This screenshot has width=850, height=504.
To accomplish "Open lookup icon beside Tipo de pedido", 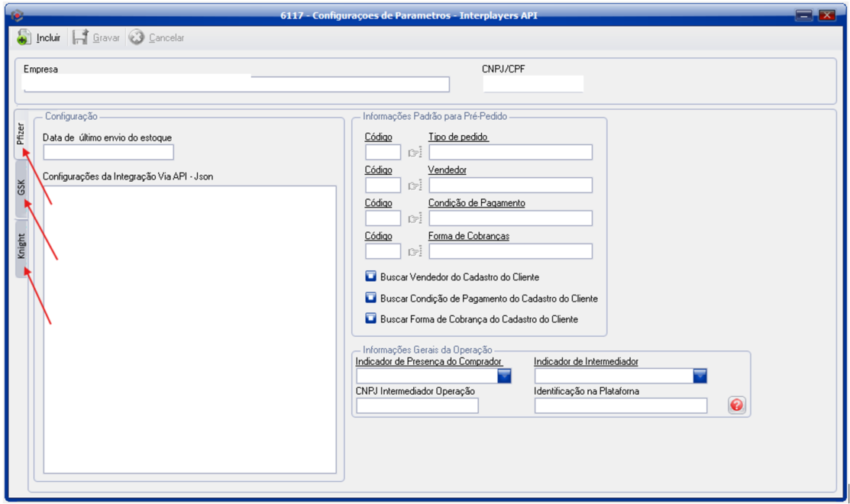I will [x=415, y=153].
